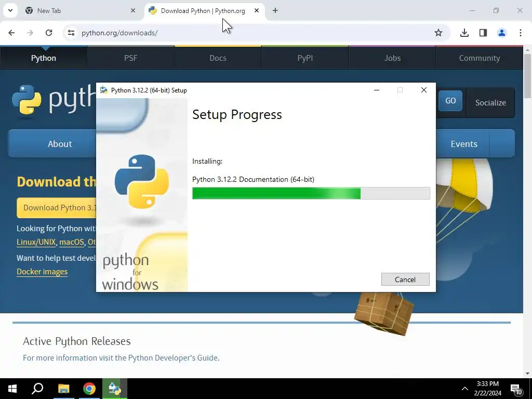This screenshot has height=399, width=532.
Task: Close the Download Python tab
Action: click(x=257, y=10)
